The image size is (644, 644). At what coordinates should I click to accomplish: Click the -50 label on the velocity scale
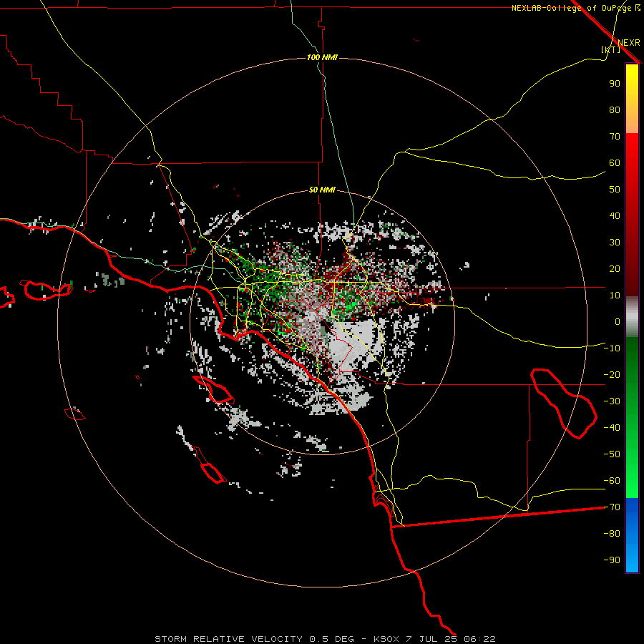[x=612, y=454]
